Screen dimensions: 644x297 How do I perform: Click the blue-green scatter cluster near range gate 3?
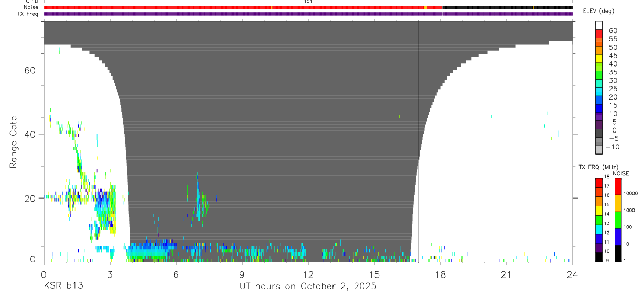pyautogui.click(x=152, y=251)
